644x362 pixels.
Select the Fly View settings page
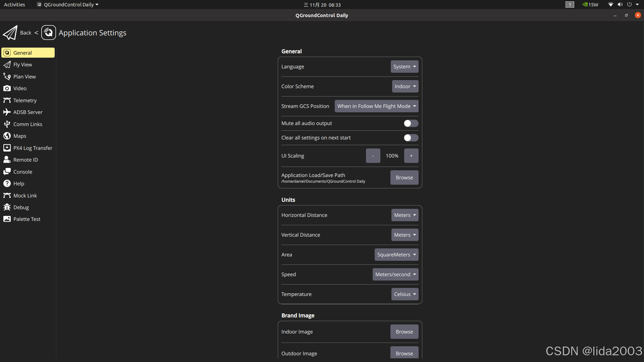click(x=28, y=64)
